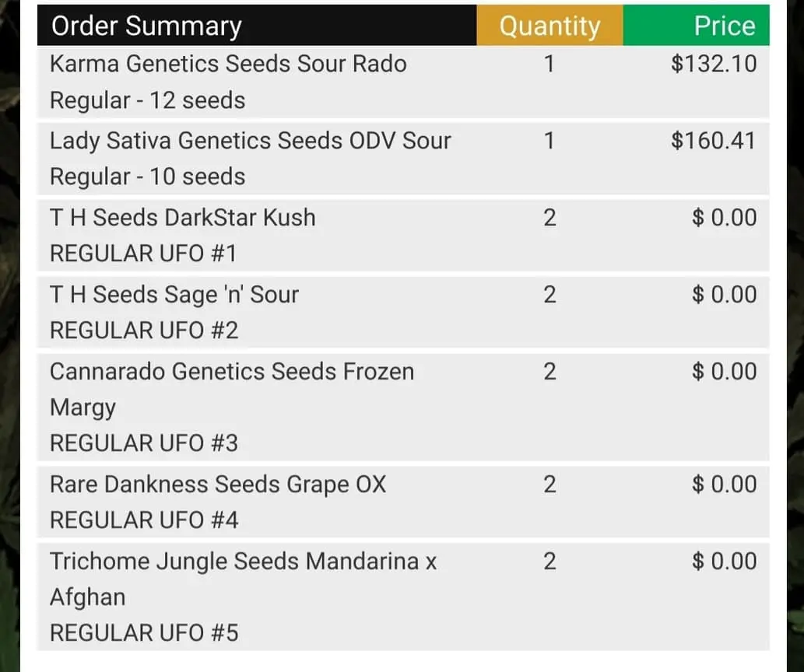
Task: Click the $160.41 price
Action: 713,141
